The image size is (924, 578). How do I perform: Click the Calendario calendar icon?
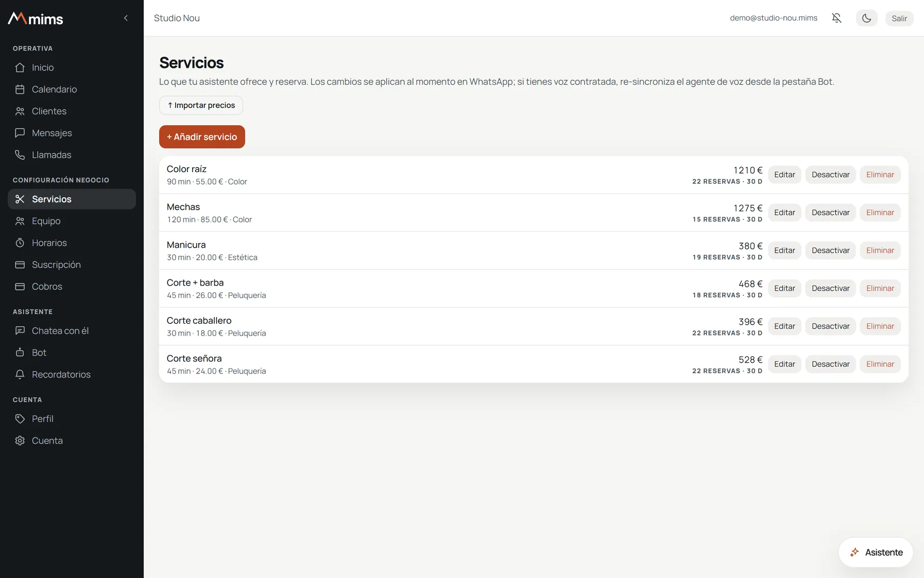pyautogui.click(x=20, y=89)
